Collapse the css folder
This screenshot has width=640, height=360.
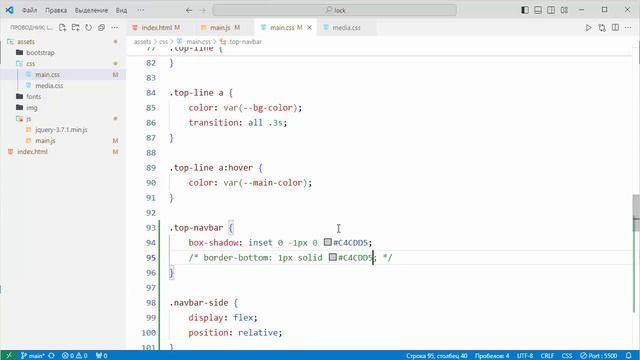(x=31, y=64)
